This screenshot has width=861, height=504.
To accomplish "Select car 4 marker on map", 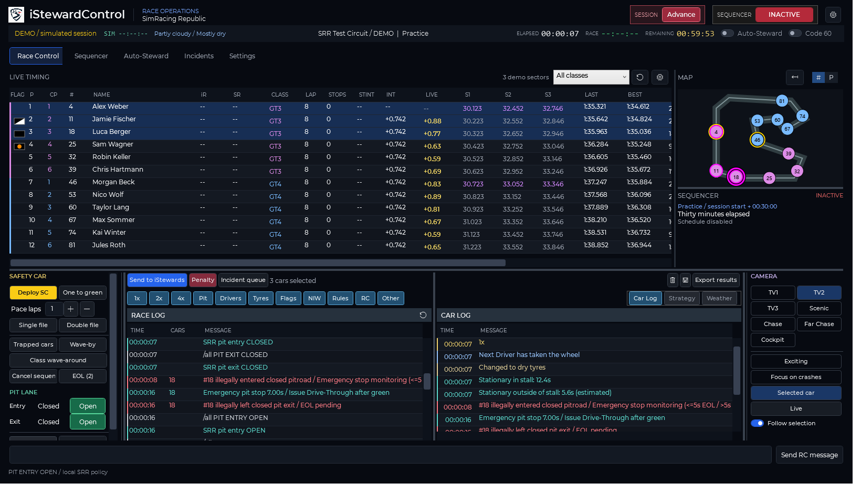I will pos(716,132).
